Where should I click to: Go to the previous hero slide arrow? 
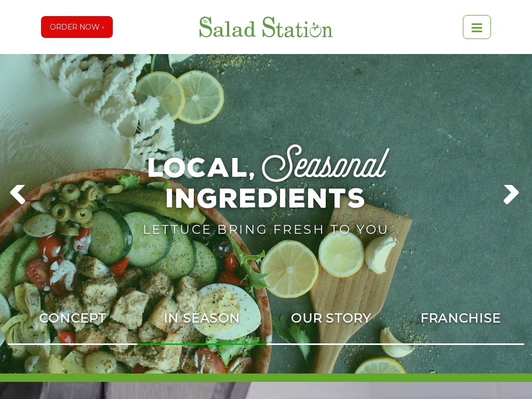18,194
